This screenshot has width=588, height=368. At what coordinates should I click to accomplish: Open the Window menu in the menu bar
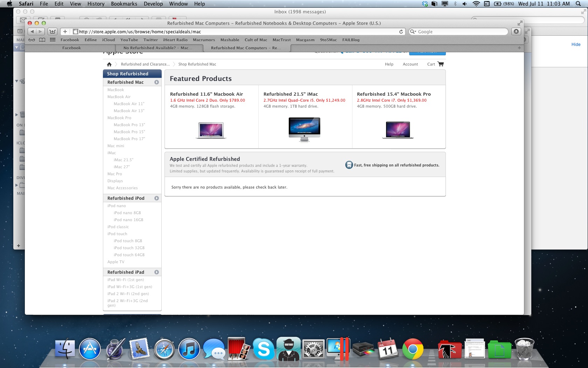point(178,4)
